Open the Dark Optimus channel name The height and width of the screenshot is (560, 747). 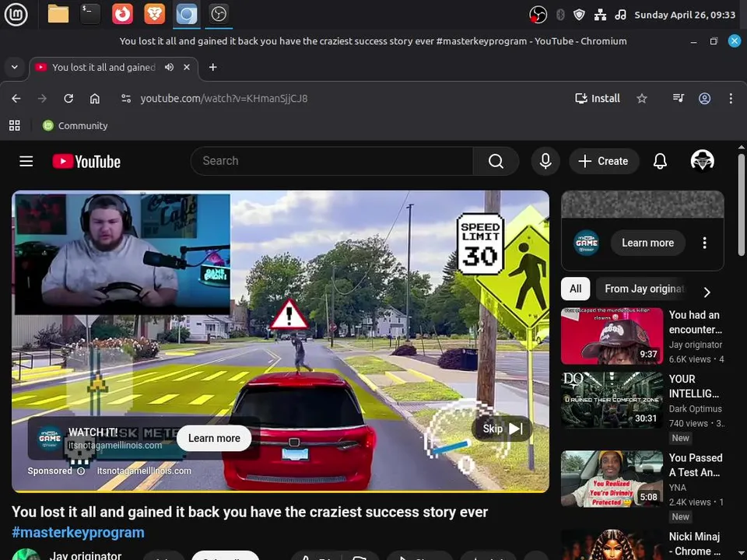[695, 408]
